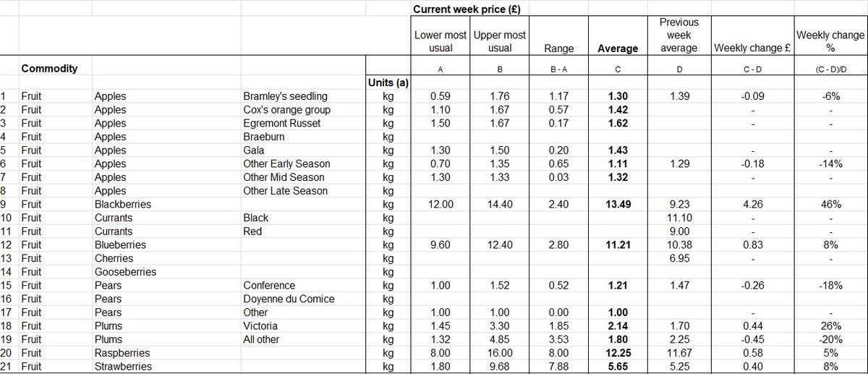868x374 pixels.
Task: Click the Weekly change % header
Action: [830, 42]
